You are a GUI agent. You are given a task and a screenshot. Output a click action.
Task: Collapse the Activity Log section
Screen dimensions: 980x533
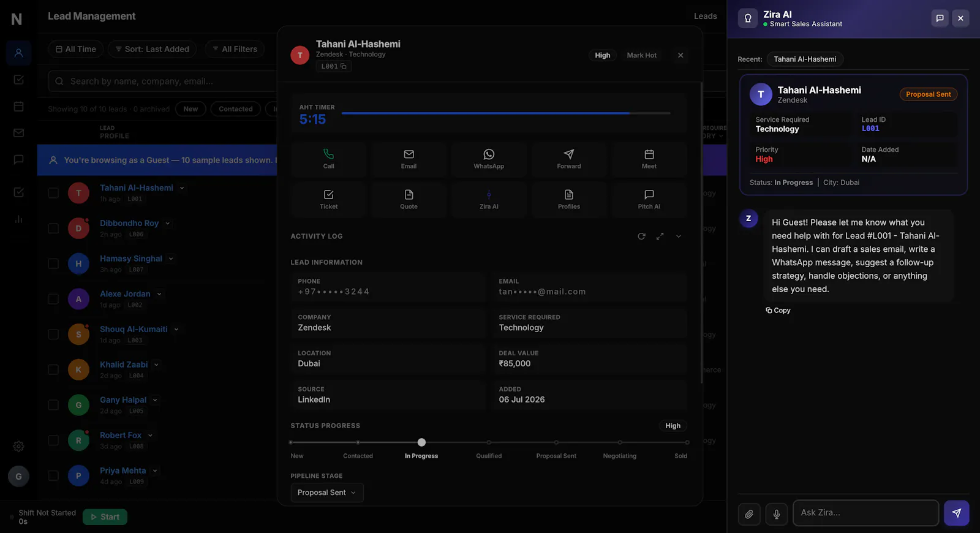(678, 236)
